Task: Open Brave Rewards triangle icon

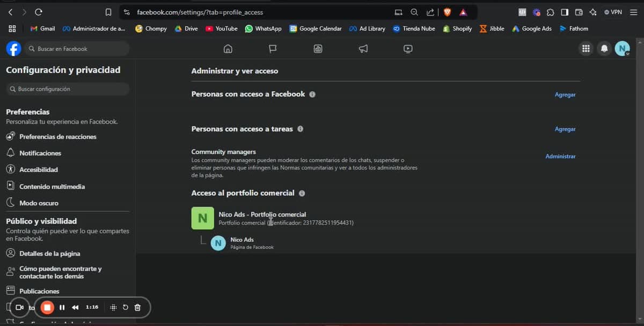Action: [x=463, y=12]
